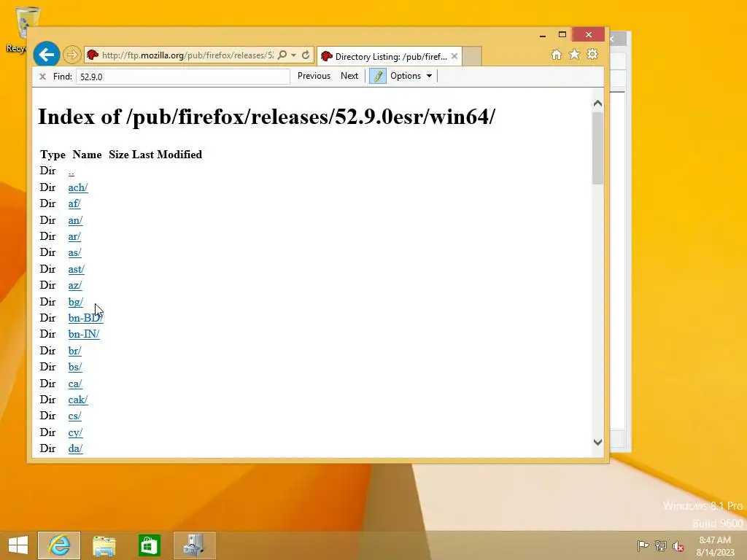Open the cy/ directory link

tap(75, 433)
